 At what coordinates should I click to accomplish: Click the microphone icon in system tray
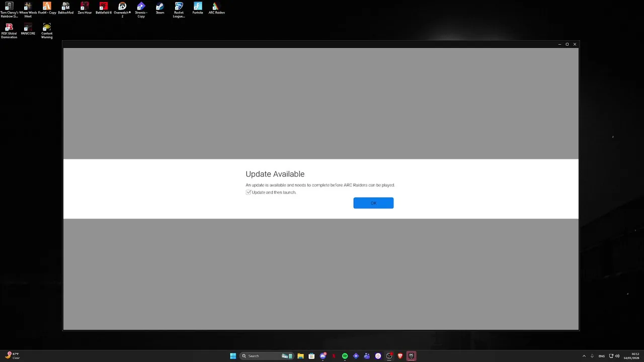[592, 356]
